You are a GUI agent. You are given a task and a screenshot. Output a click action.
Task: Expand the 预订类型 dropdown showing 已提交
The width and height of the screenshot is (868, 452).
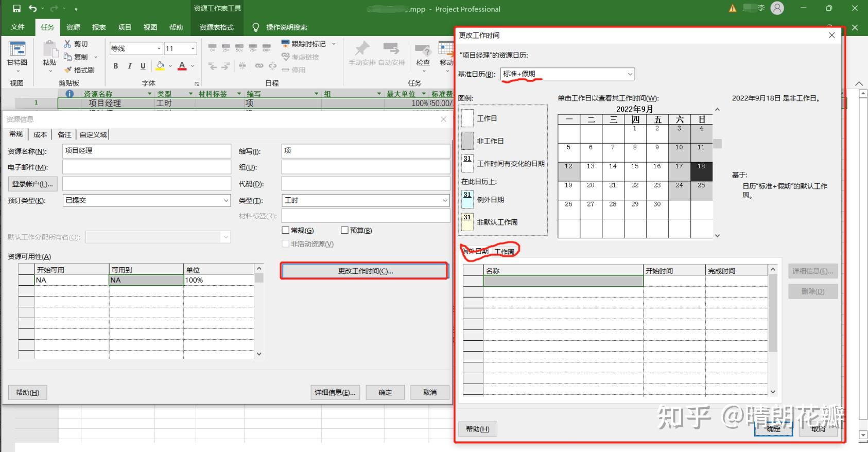tap(225, 200)
